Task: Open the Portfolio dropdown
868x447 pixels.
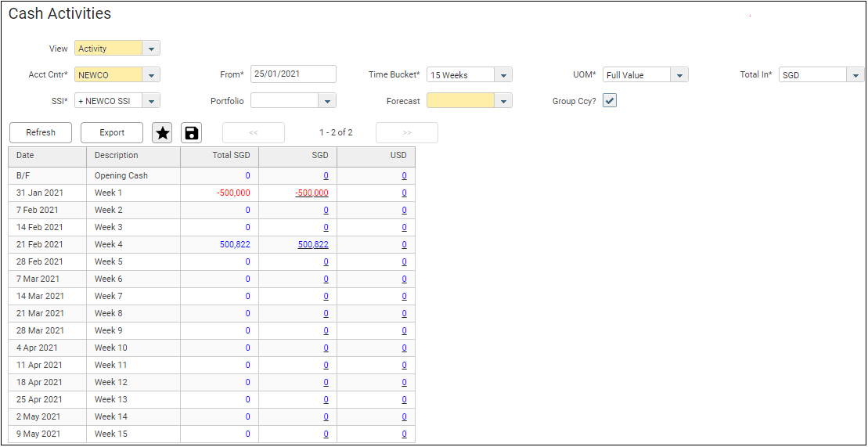Action: [x=327, y=101]
